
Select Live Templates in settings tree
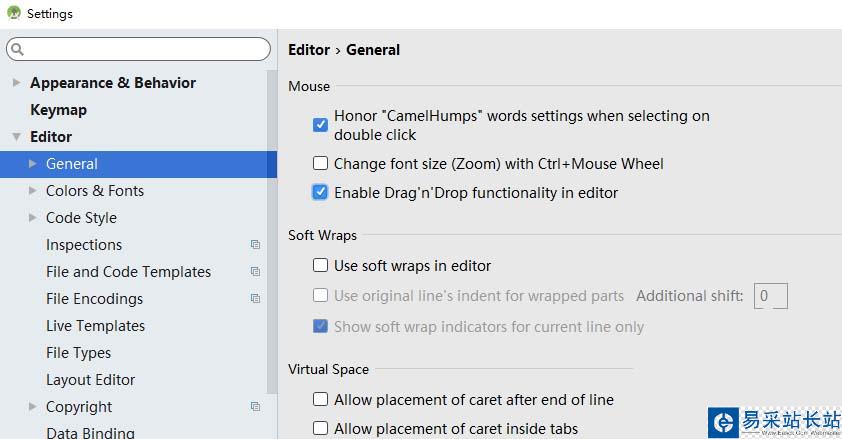tap(95, 326)
